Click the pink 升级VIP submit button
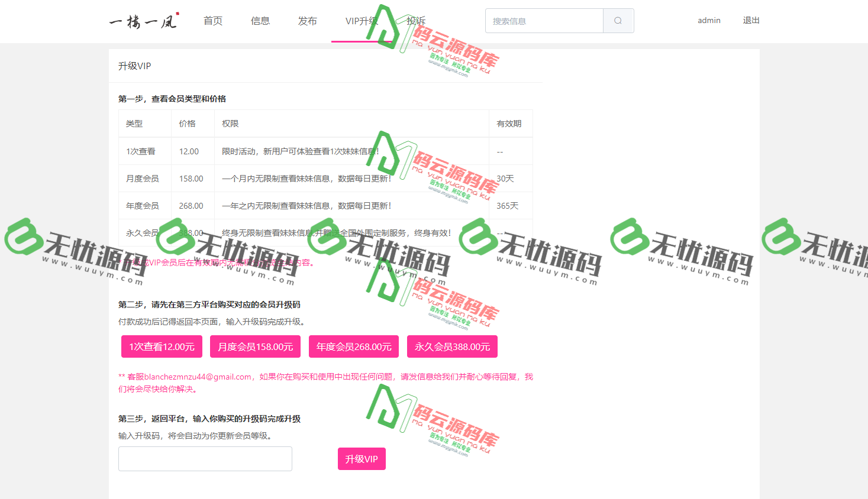 [362, 459]
